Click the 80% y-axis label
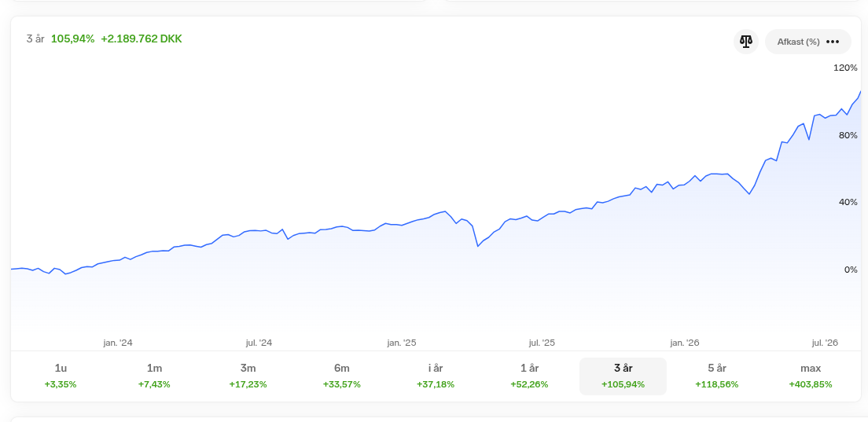868x422 pixels. [x=849, y=135]
